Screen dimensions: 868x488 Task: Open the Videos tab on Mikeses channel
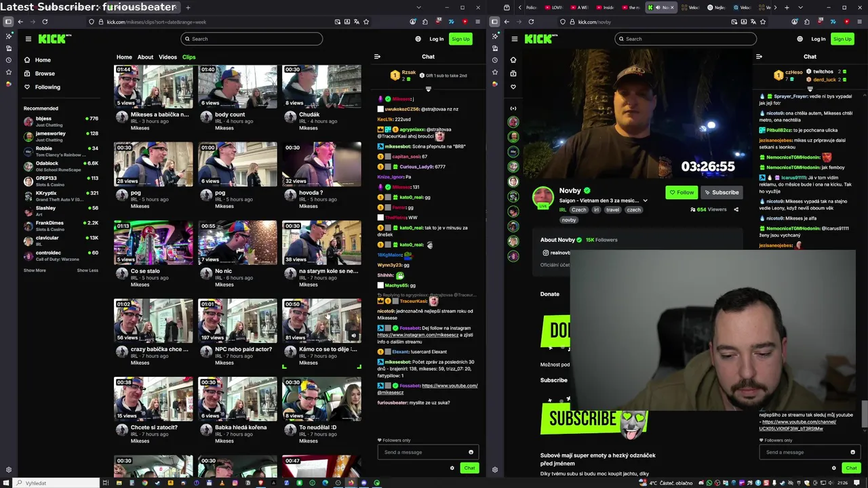coord(167,57)
